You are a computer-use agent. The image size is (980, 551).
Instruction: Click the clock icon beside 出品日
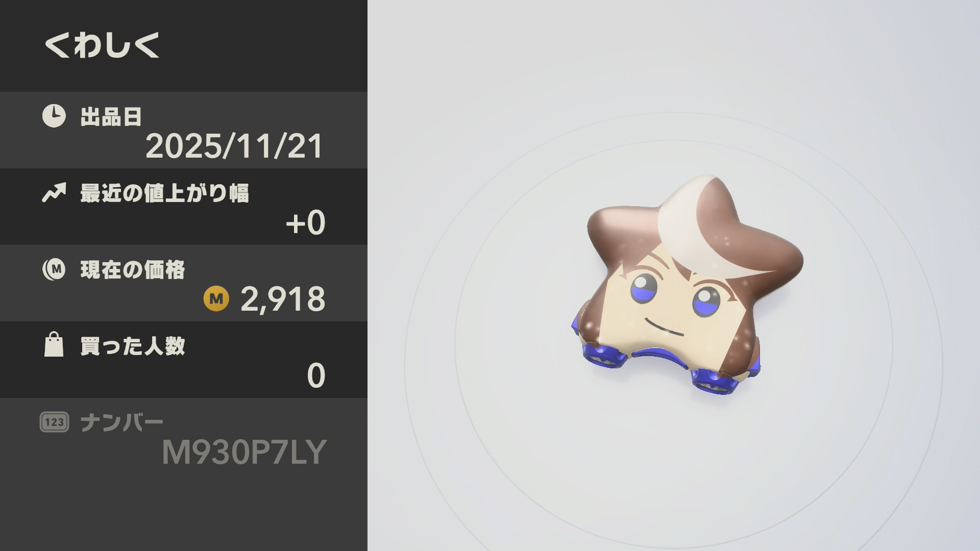tap(54, 116)
